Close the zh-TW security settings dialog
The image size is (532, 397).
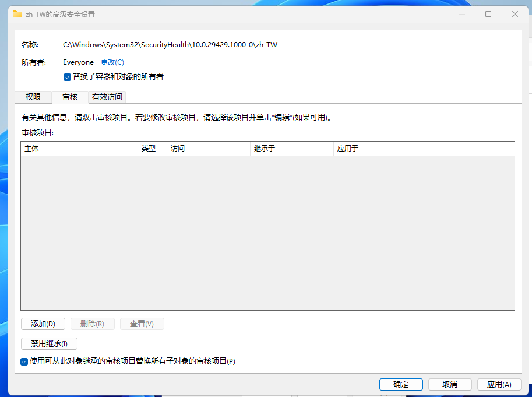click(515, 14)
